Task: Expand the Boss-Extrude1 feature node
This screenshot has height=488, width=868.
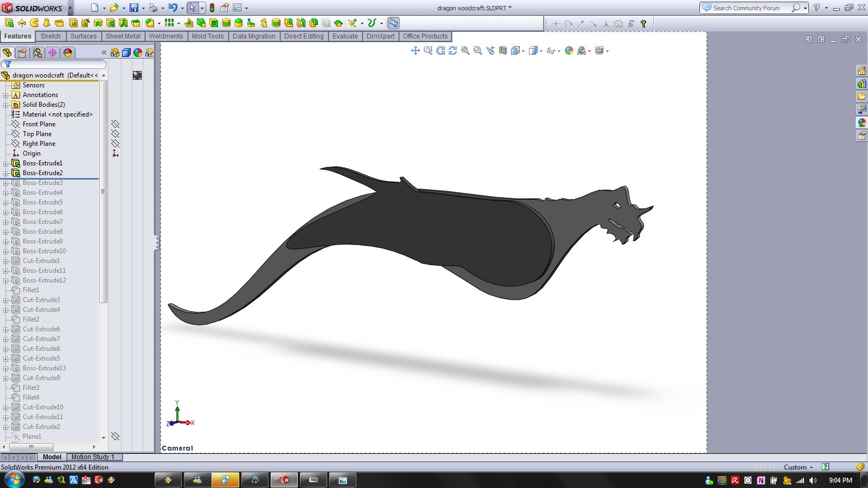Action: pos(5,163)
